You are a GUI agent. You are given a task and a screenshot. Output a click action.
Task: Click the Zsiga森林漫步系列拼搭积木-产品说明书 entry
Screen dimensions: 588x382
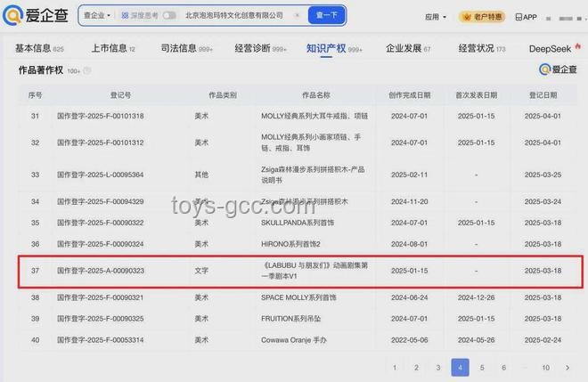[x=313, y=175]
